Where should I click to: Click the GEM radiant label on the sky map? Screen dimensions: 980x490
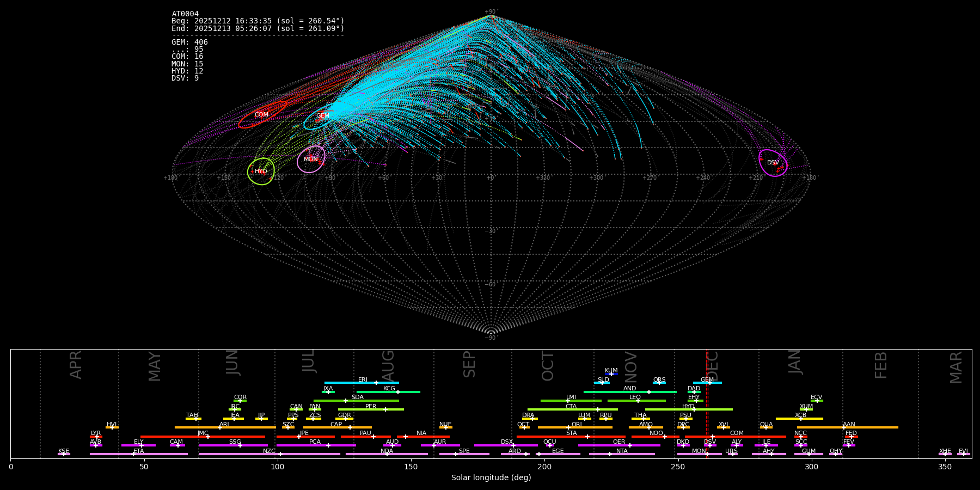[323, 116]
